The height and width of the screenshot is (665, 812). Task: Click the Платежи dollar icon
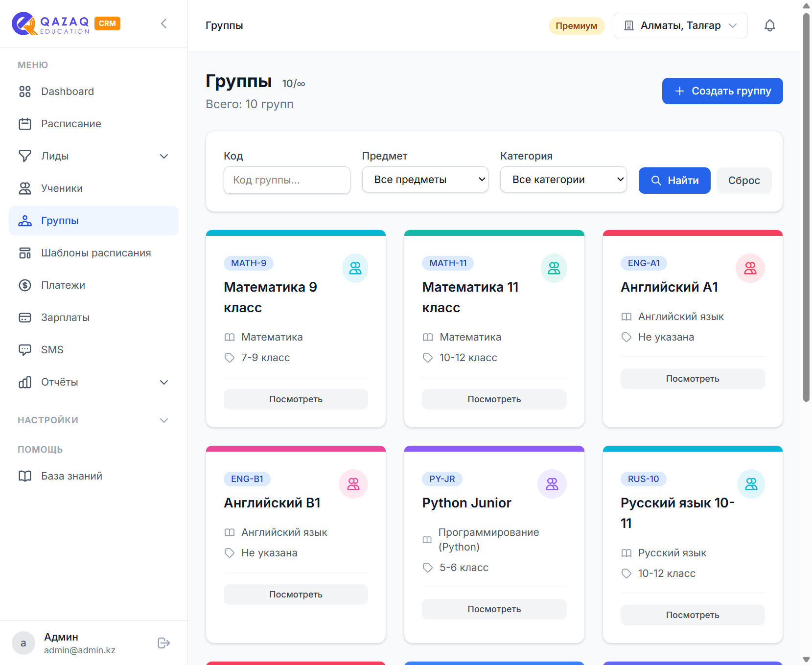[x=25, y=285]
